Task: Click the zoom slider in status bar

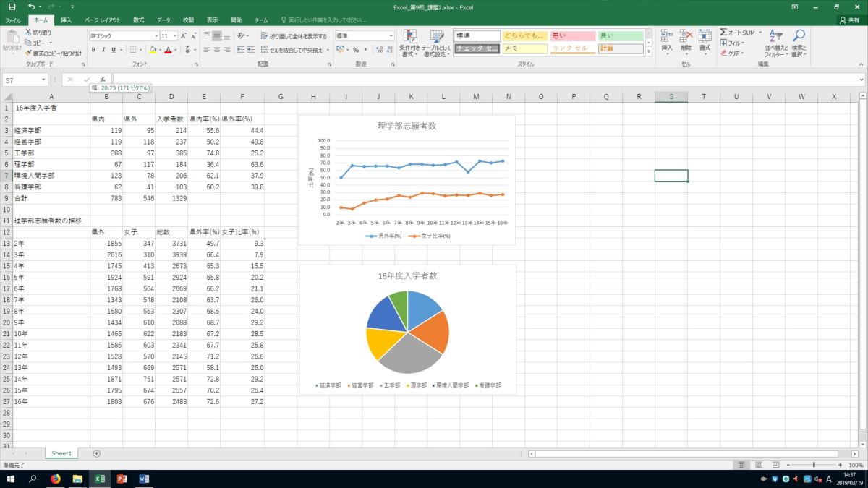Action: tap(814, 465)
